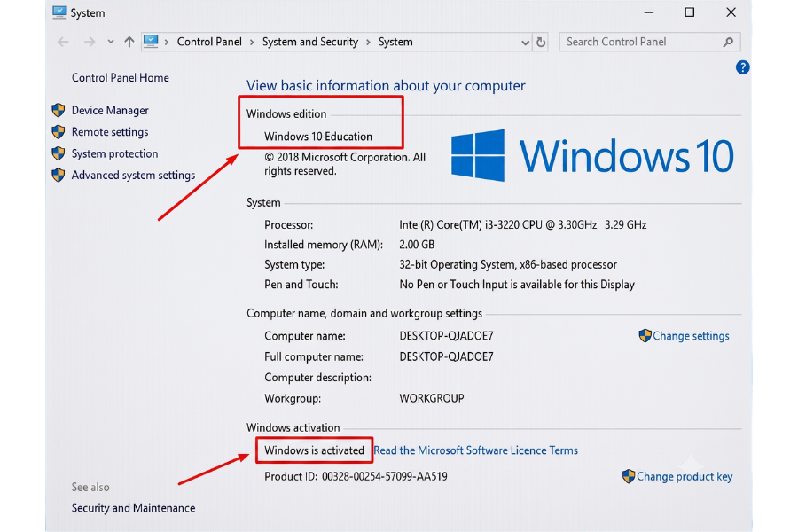Close the System window
The width and height of the screenshot is (798, 532).
click(x=731, y=12)
